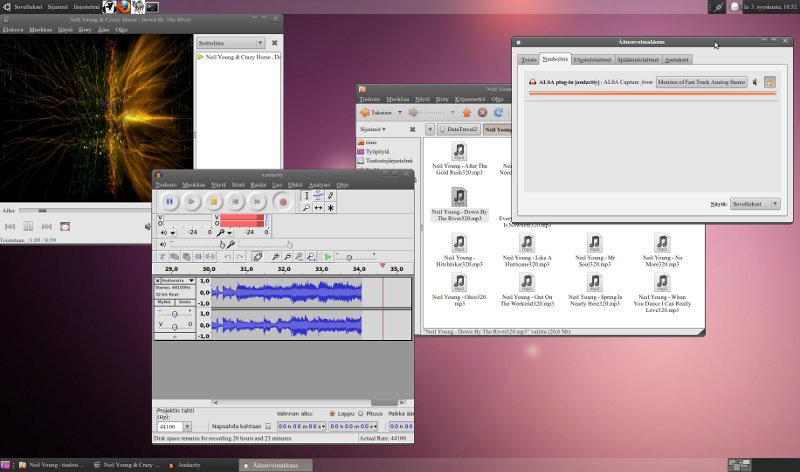The height and width of the screenshot is (472, 800).
Task: Select Audacity's Multi-tool asterisk
Action: pos(331,208)
